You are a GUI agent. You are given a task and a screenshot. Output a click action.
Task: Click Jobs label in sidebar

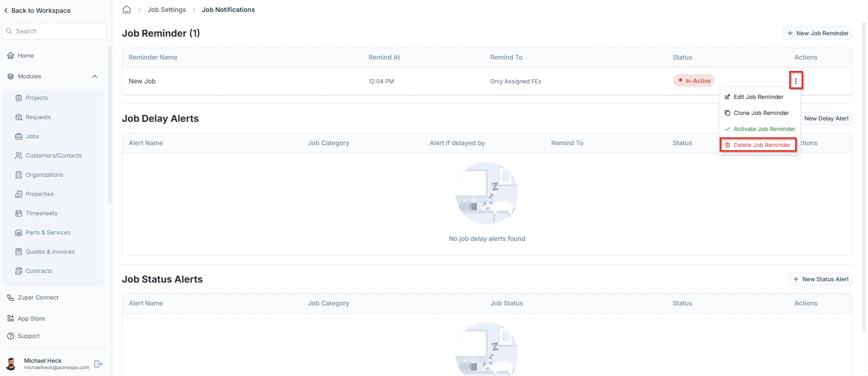(x=33, y=136)
